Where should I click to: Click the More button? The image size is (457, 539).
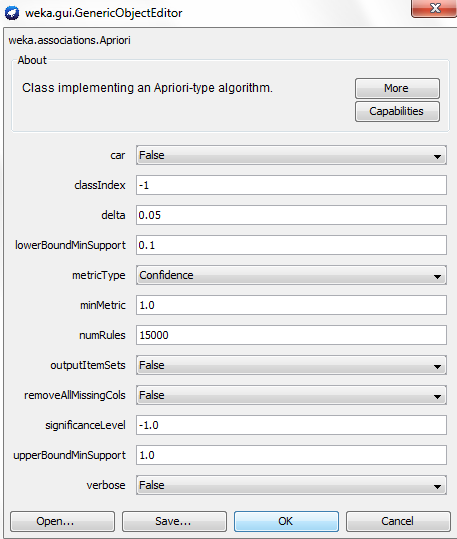coord(397,88)
